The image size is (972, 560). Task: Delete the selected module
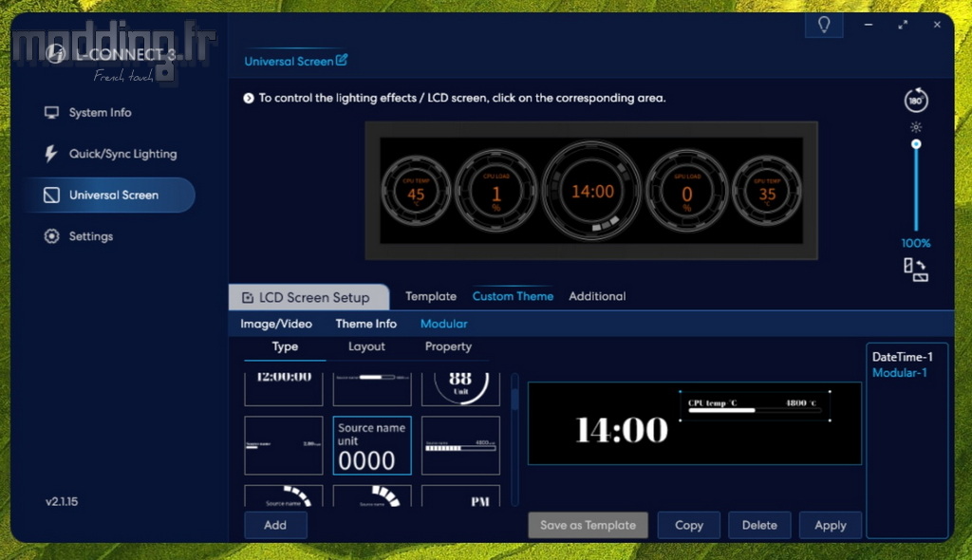(x=759, y=525)
